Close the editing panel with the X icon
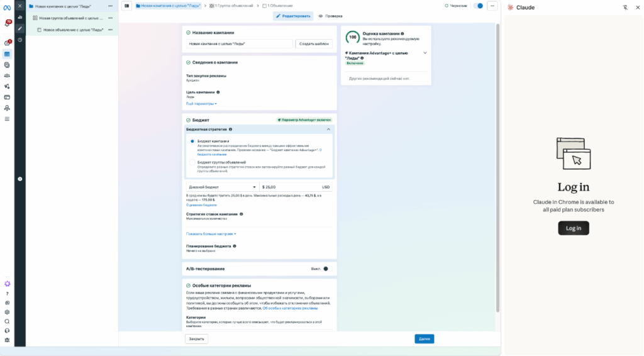644x356 pixels. (19, 6)
